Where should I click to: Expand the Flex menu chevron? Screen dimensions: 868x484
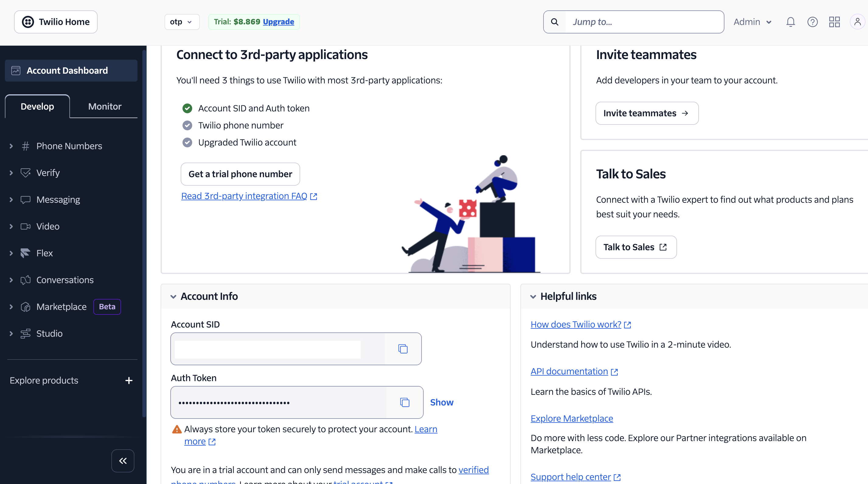[11, 253]
